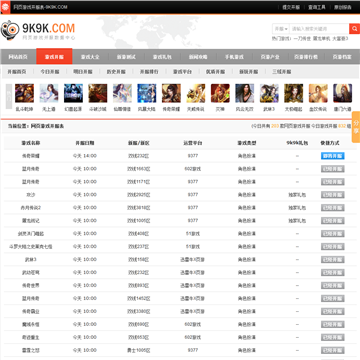Viewport: 360px width, 360px height.
Task: Open the 血饮传说 game icon
Action: point(318,93)
